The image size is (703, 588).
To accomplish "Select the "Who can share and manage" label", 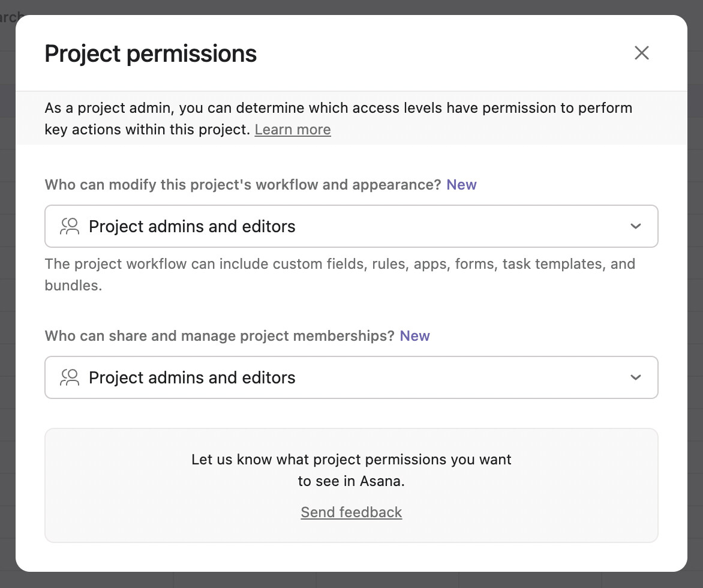I will coord(220,336).
